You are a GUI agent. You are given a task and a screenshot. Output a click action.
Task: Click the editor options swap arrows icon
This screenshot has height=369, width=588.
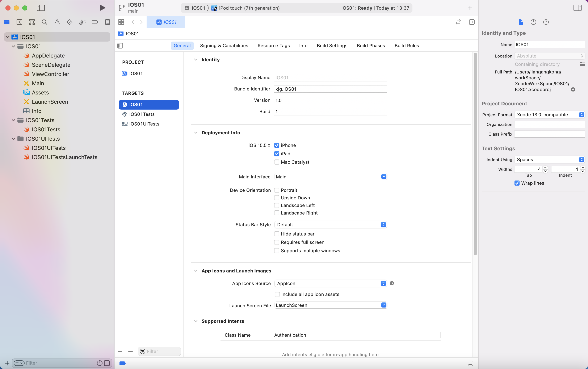click(x=458, y=22)
